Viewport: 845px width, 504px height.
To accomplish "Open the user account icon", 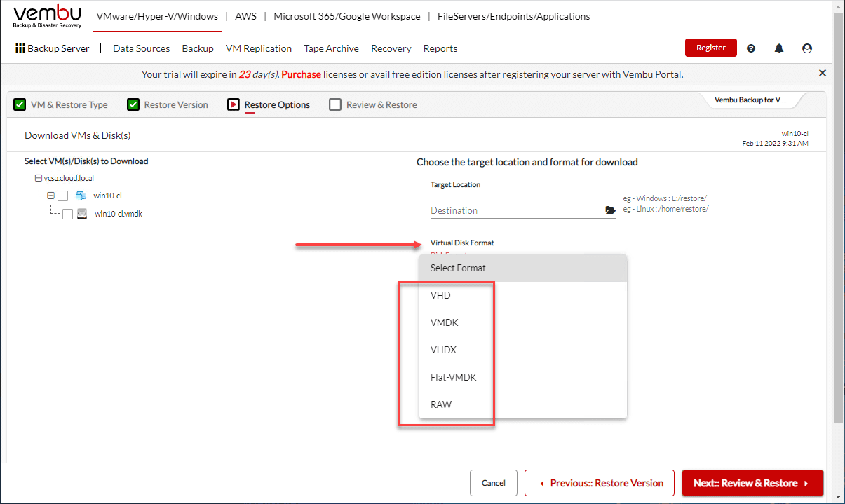I will click(x=806, y=48).
